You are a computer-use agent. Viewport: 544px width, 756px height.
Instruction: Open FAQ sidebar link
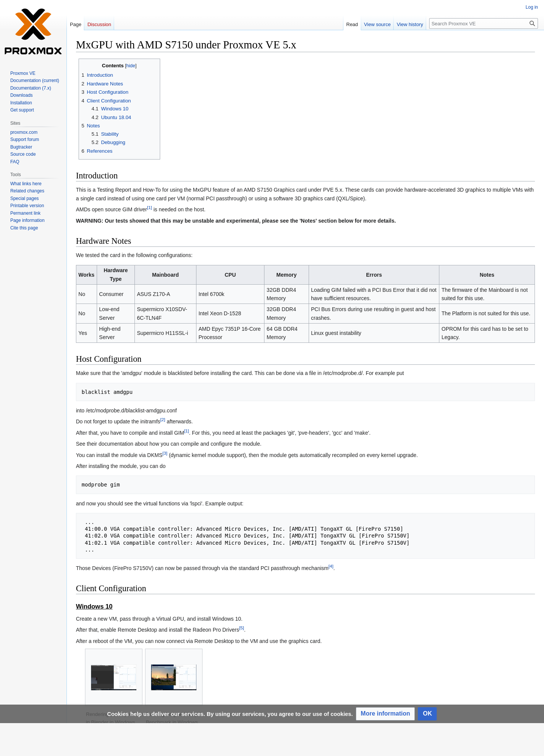tap(15, 162)
